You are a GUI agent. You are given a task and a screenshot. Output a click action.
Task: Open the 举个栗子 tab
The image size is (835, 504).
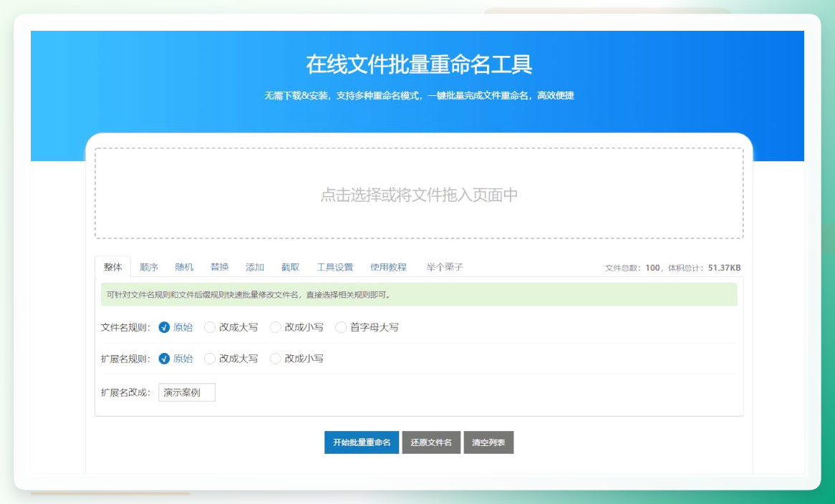444,267
